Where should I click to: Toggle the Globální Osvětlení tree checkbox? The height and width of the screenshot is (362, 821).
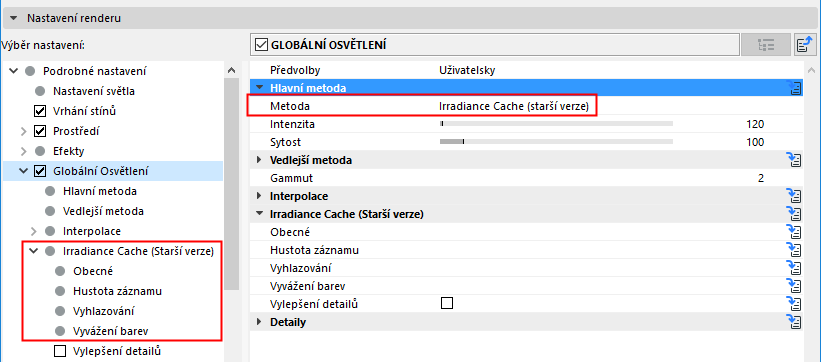(x=39, y=171)
